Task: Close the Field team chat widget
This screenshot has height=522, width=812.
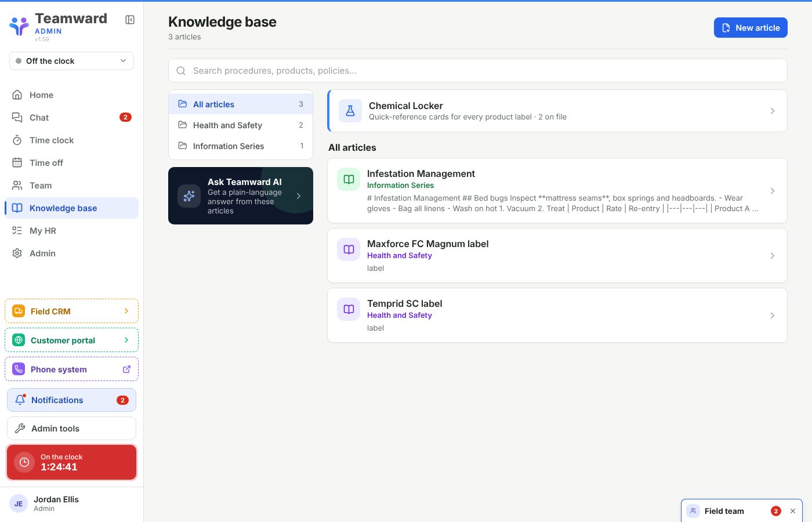Action: click(793, 511)
